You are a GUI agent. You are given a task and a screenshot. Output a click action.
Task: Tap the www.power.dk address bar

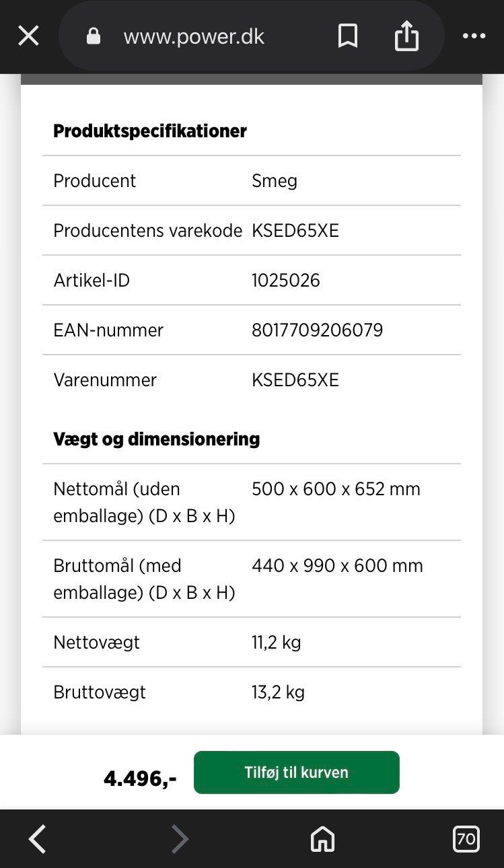(x=194, y=37)
